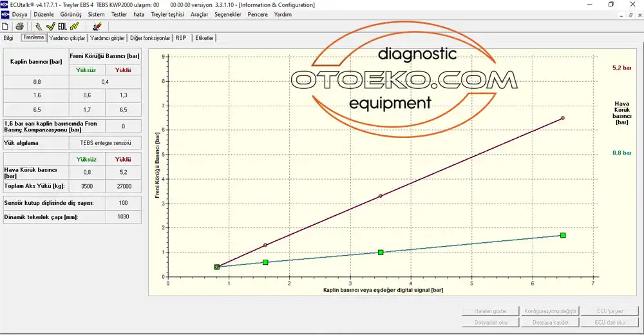Viewport: 644px width, 335px height.
Task: Select the Diğer fonksiyonlar tab
Action: [150, 38]
